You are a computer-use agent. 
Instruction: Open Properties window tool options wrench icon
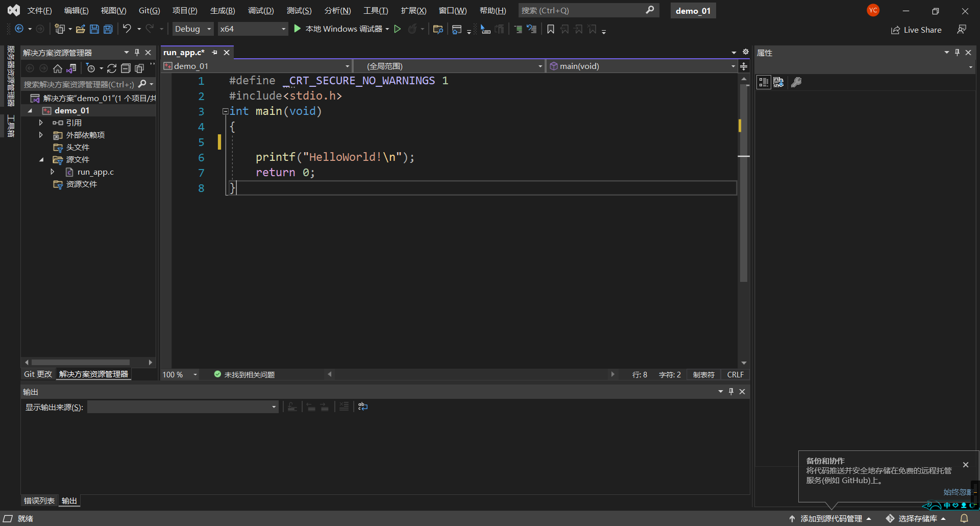click(x=797, y=82)
